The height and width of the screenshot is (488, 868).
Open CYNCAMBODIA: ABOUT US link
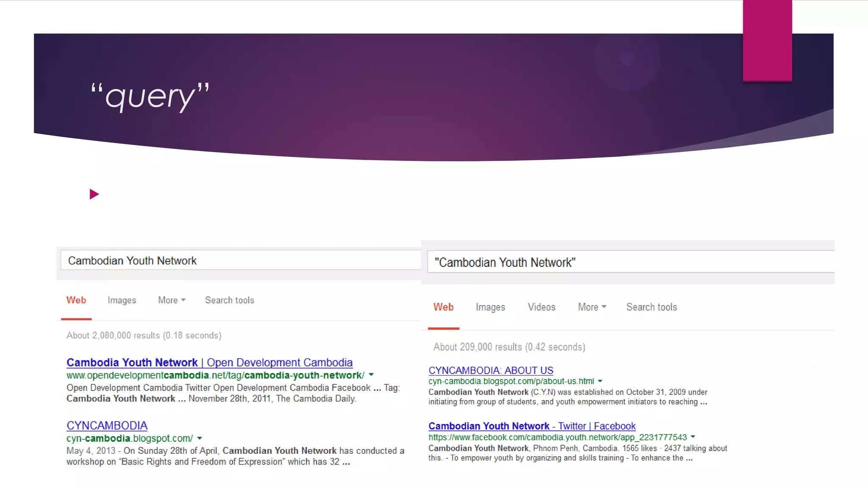click(x=491, y=371)
